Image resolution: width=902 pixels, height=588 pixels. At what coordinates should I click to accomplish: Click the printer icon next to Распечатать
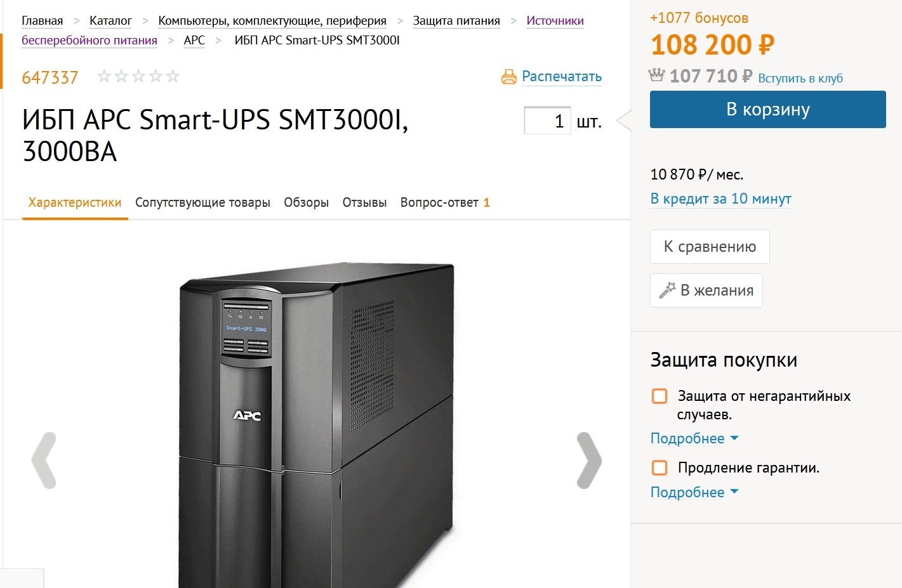coord(508,77)
